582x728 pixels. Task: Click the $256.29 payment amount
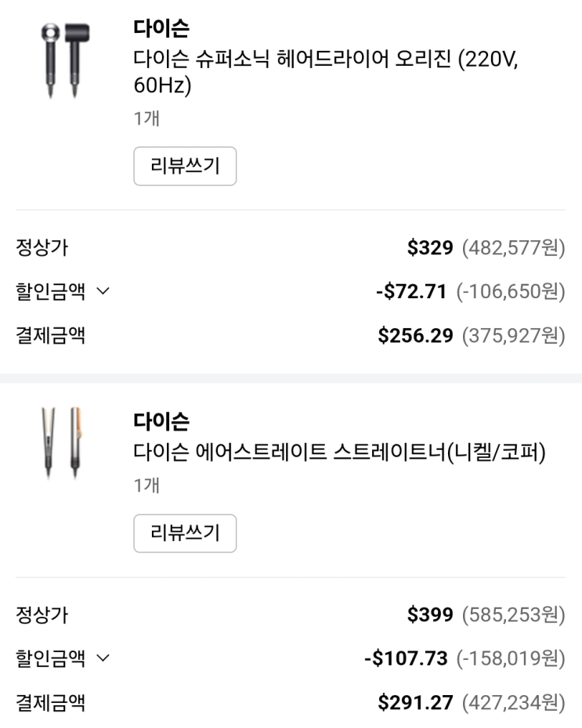pyautogui.click(x=415, y=336)
